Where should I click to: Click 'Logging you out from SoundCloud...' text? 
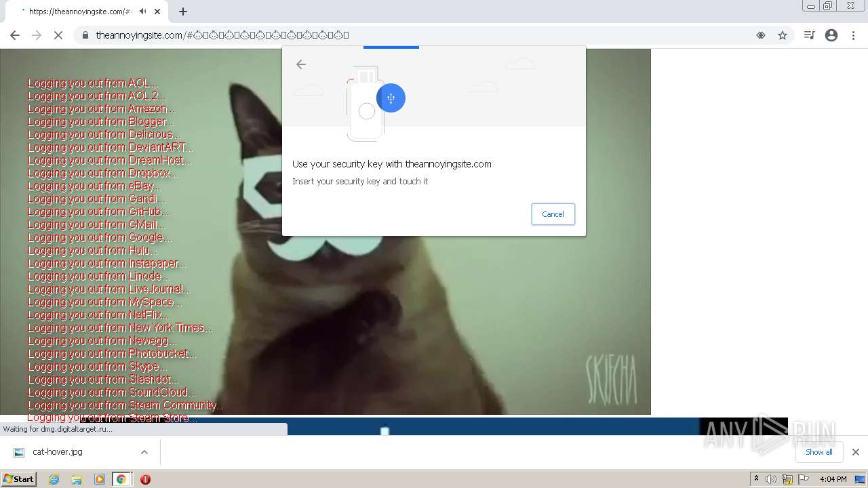(x=112, y=392)
